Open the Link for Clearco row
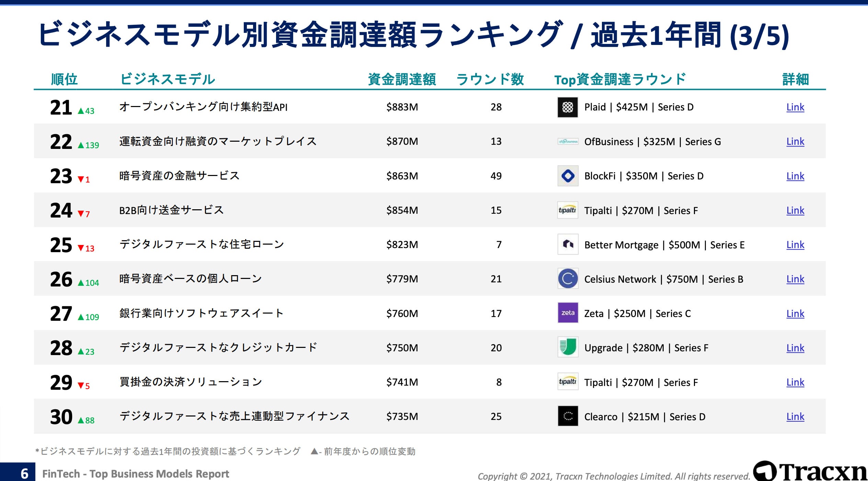Viewport: 868px width, 481px height. click(795, 417)
